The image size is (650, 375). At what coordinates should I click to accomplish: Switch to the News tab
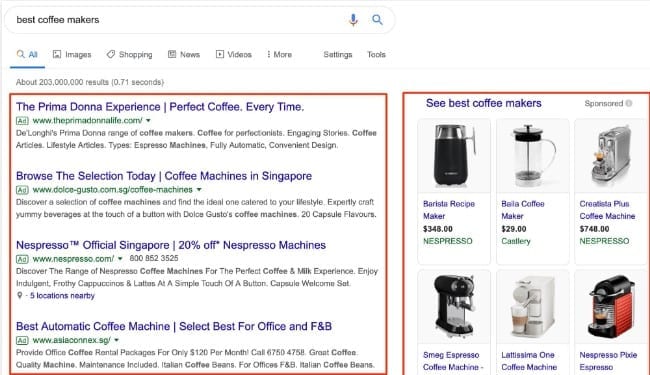click(x=184, y=54)
